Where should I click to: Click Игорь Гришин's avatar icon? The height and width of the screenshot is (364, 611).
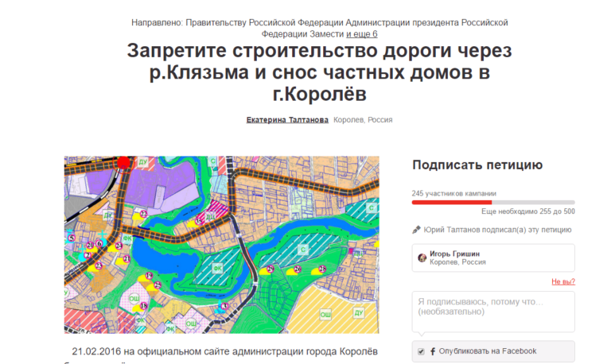point(422,258)
